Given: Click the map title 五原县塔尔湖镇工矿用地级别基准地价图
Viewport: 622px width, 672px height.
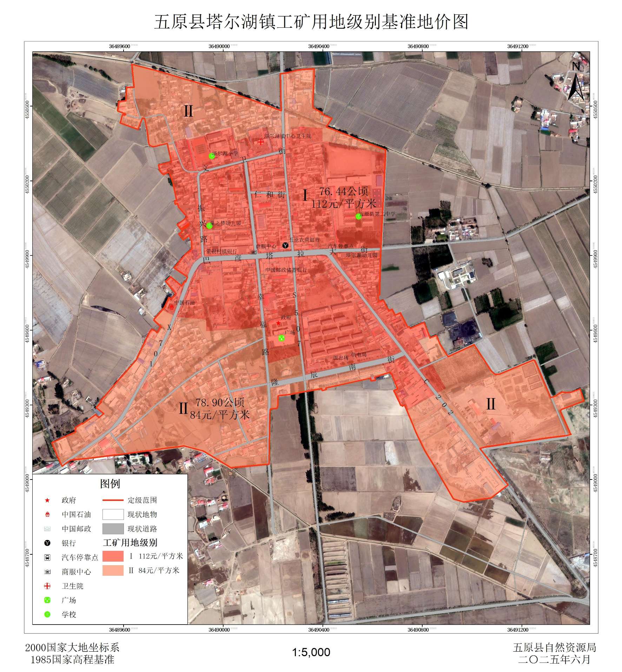Looking at the screenshot, I should coord(311,22).
